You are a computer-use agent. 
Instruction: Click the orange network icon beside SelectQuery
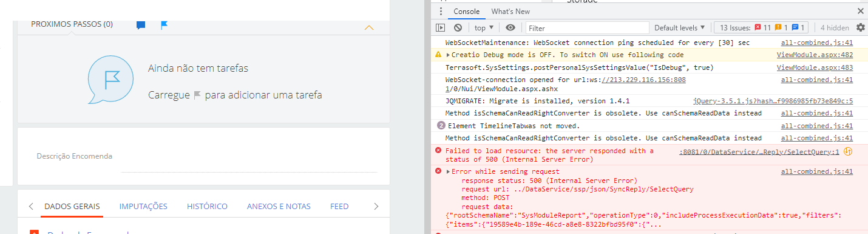coord(849,152)
